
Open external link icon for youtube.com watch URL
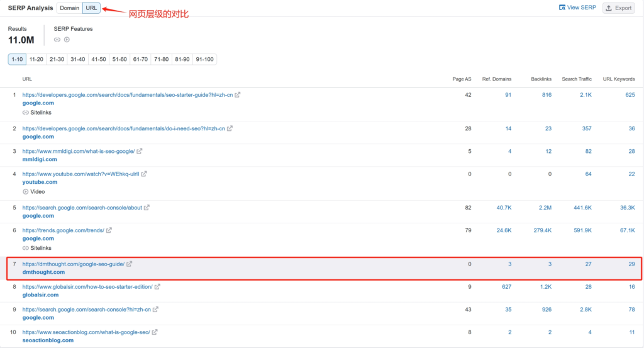pyautogui.click(x=144, y=174)
